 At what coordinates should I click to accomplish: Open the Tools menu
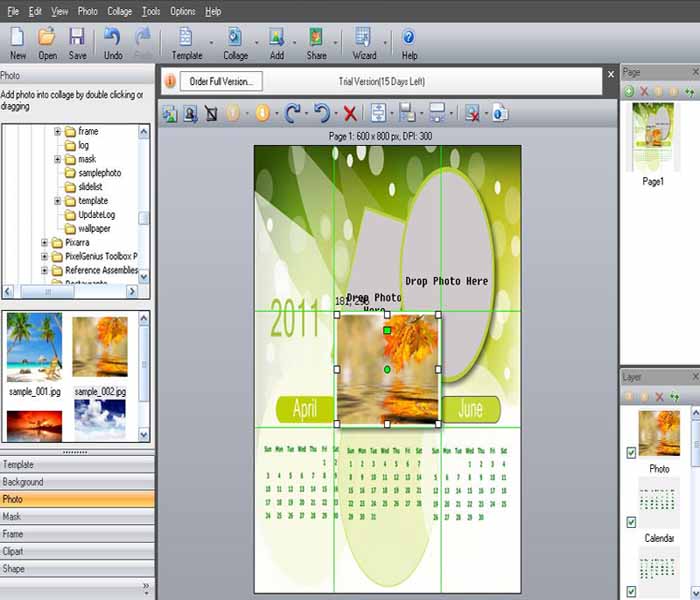151,11
